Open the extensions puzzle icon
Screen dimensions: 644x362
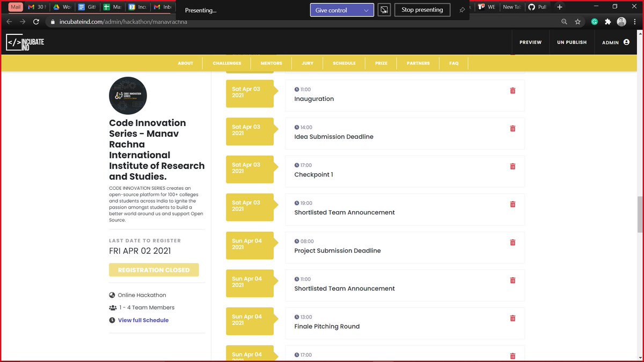point(608,22)
